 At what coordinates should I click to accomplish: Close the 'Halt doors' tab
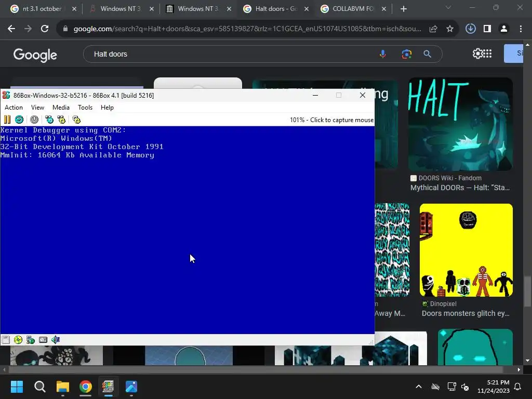point(307,9)
